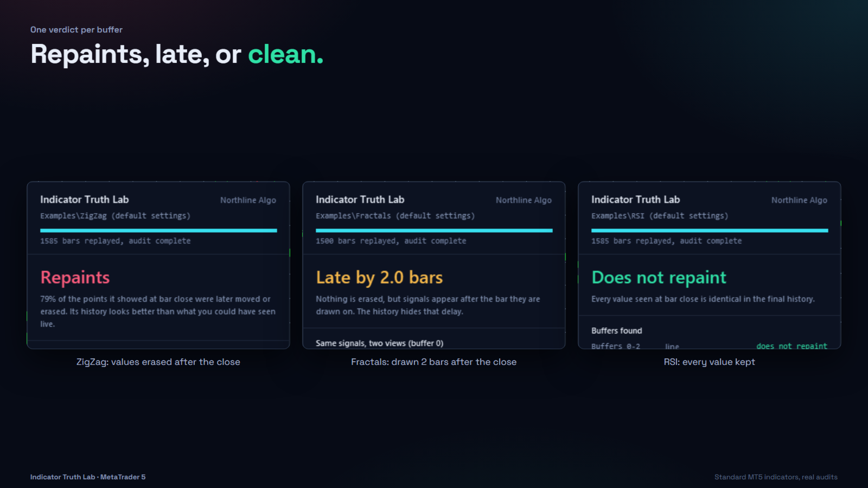Viewport: 868px width, 488px height.
Task: Click the 'Buffers found' section heading
Action: [x=616, y=331]
